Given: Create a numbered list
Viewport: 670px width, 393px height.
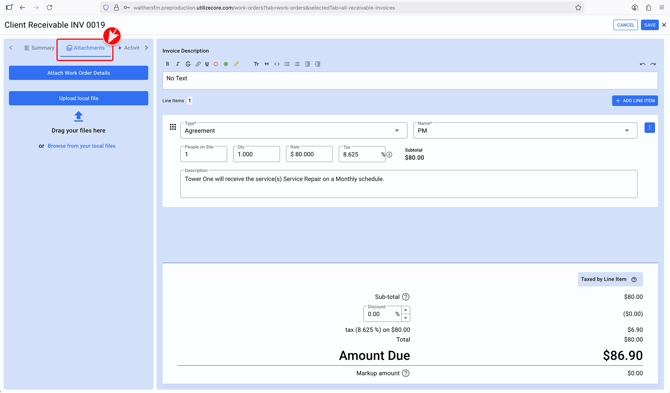Looking at the screenshot, I should pos(297,64).
